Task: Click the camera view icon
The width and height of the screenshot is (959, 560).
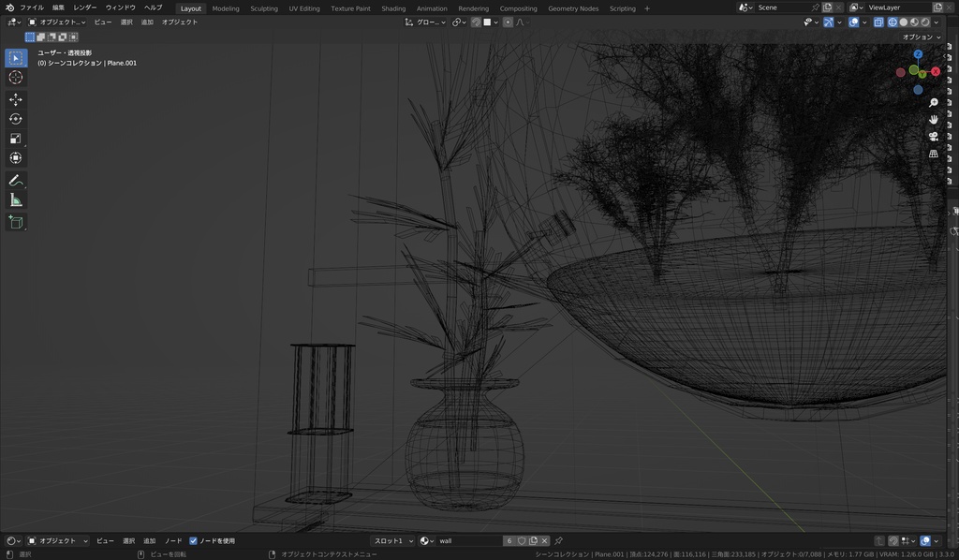Action: pyautogui.click(x=934, y=137)
